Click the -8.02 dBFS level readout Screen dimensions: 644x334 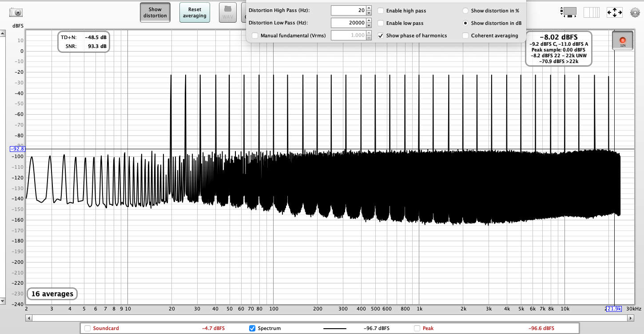pos(559,37)
